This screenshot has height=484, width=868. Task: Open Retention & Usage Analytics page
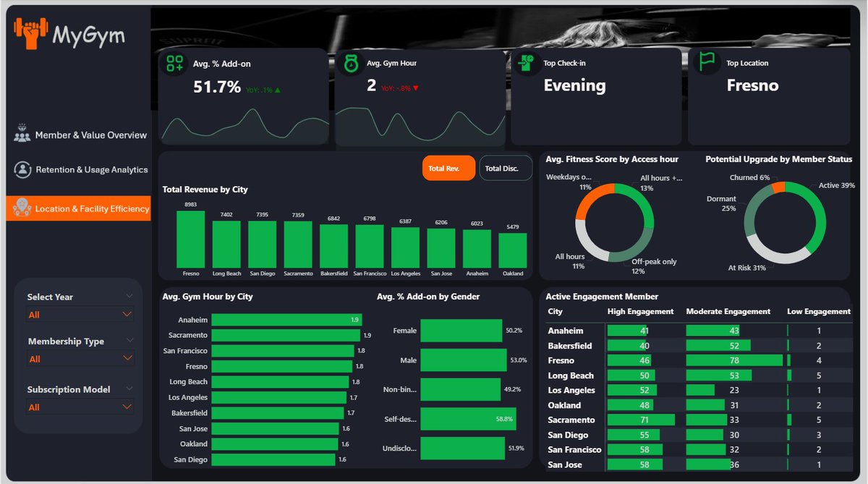(x=78, y=170)
